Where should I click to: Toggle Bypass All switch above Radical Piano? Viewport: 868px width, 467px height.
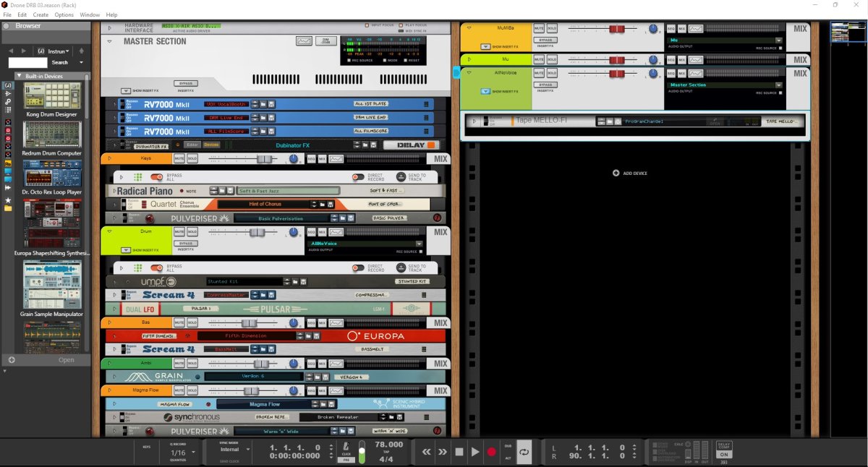(x=157, y=177)
